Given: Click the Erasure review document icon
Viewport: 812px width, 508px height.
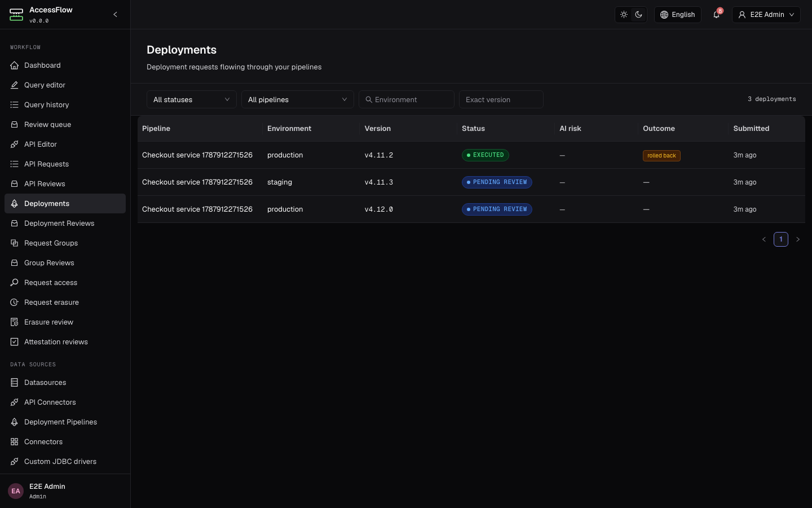Looking at the screenshot, I should pos(15,322).
